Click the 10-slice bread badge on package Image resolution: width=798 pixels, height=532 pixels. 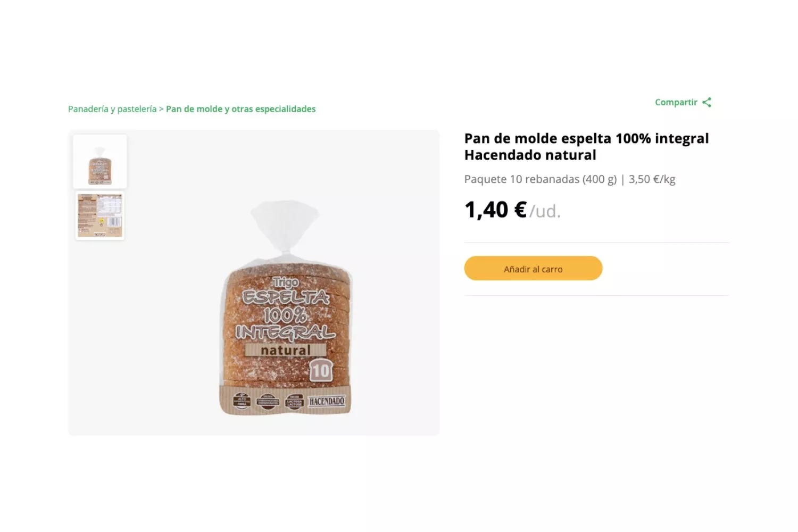[x=321, y=371]
